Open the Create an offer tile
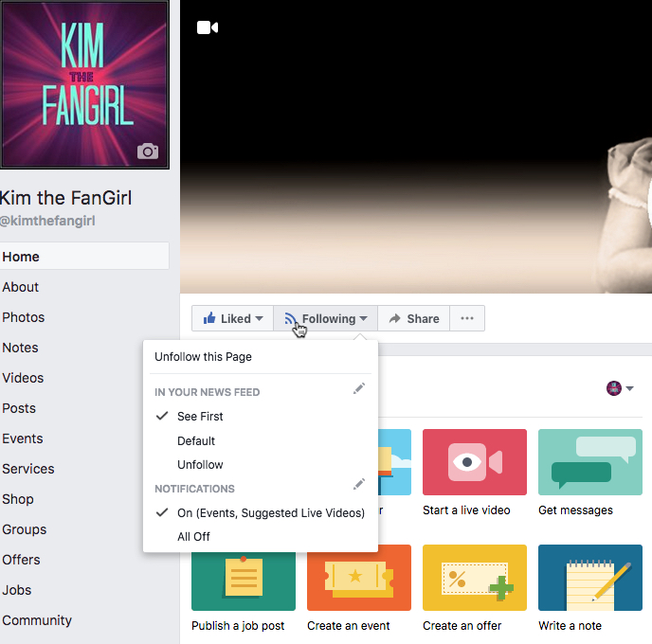The width and height of the screenshot is (652, 644). pyautogui.click(x=475, y=588)
